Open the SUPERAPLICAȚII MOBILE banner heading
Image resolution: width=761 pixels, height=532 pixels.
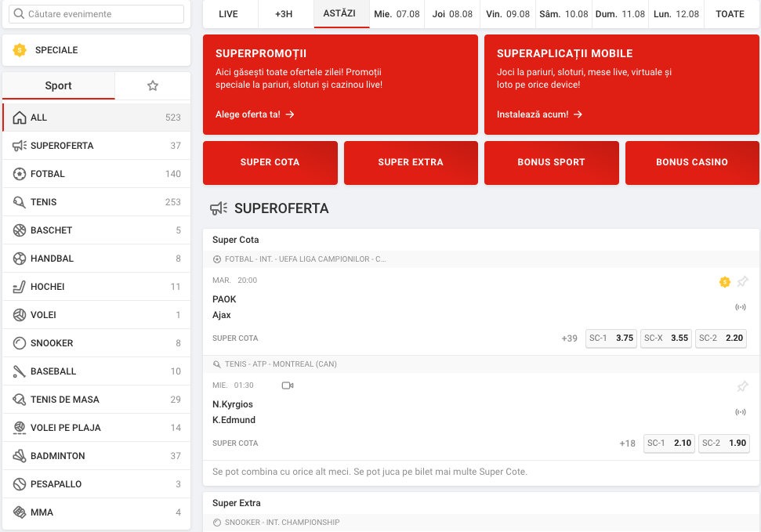[x=564, y=53]
